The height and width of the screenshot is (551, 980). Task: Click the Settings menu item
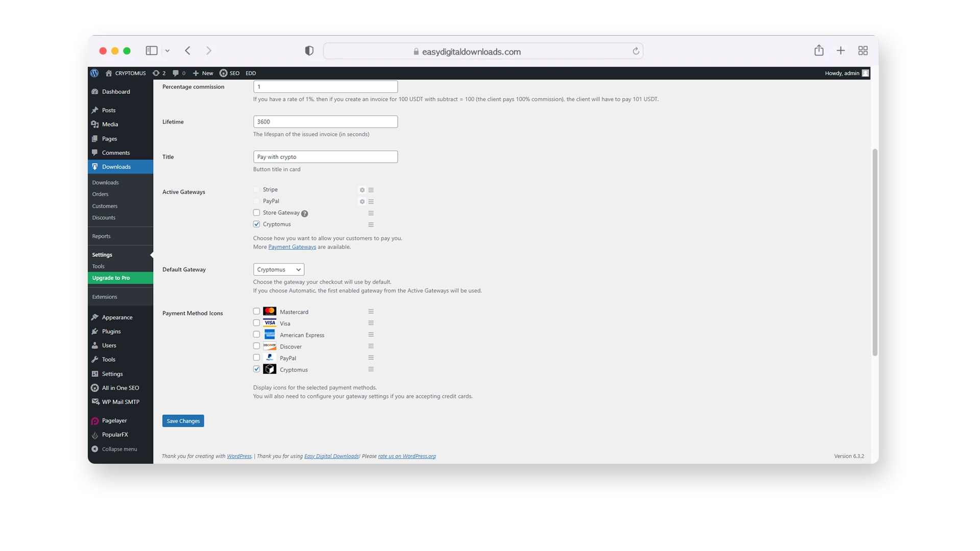click(102, 254)
